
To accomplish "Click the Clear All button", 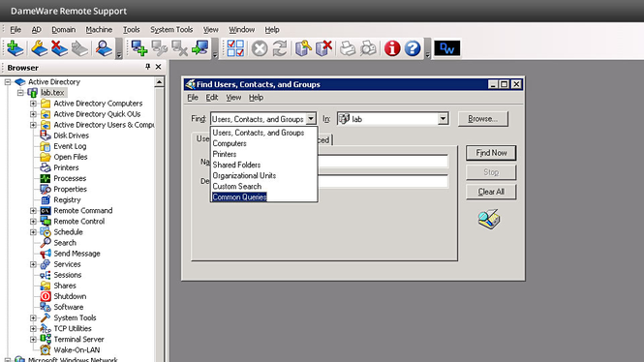I will tap(491, 192).
